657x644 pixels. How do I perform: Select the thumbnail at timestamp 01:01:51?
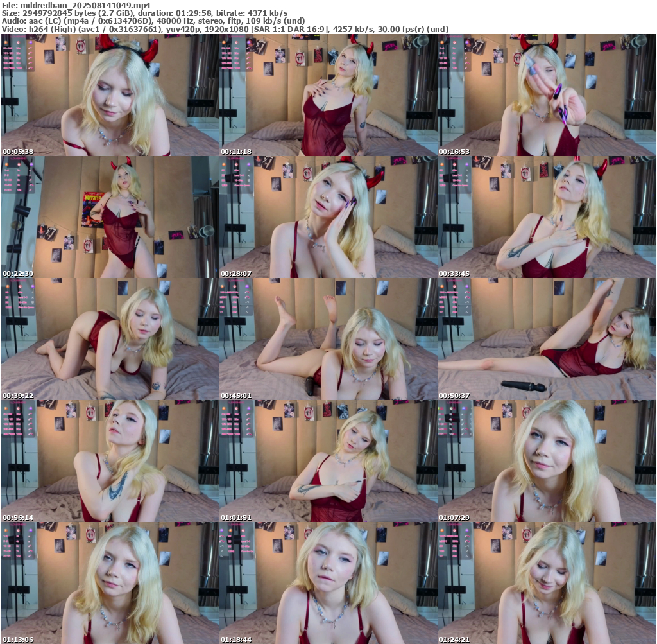pyautogui.click(x=328, y=461)
